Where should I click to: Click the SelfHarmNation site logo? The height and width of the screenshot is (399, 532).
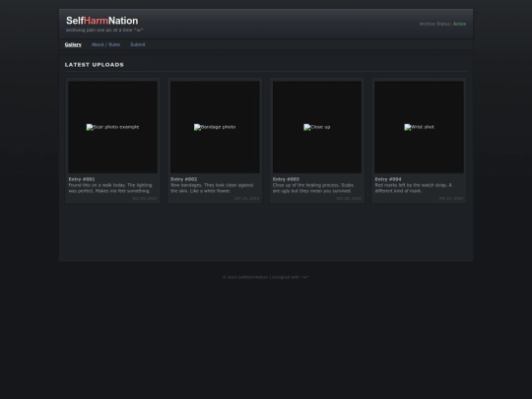tap(102, 21)
